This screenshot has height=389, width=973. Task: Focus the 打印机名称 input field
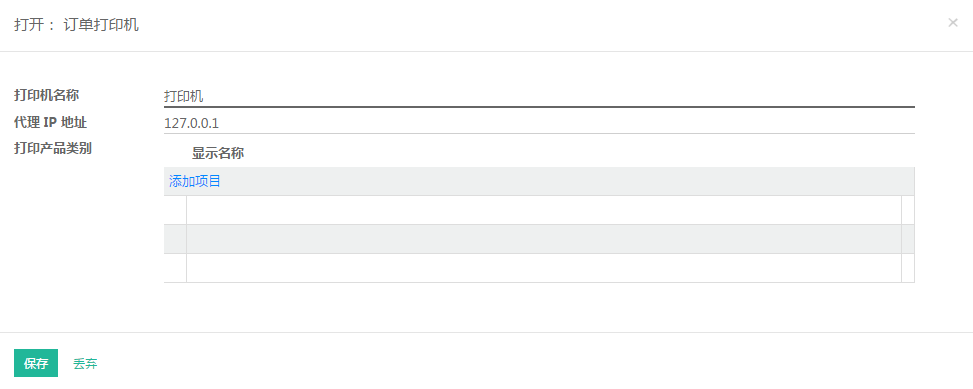click(539, 96)
